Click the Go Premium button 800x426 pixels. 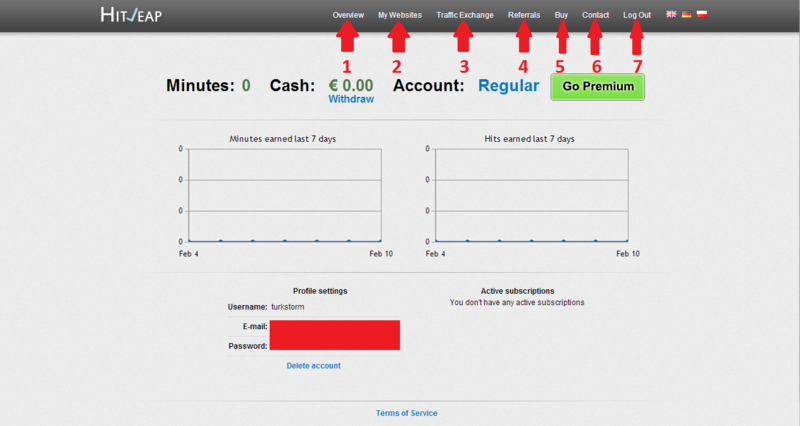coord(597,87)
